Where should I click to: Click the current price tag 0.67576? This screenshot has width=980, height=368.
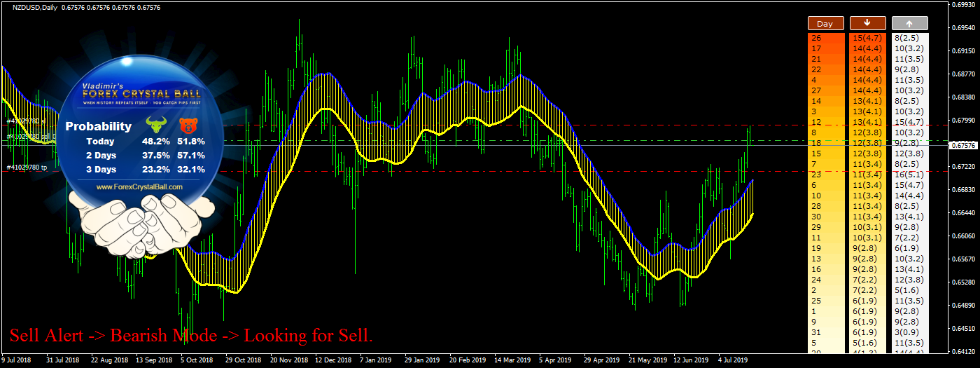(964, 146)
